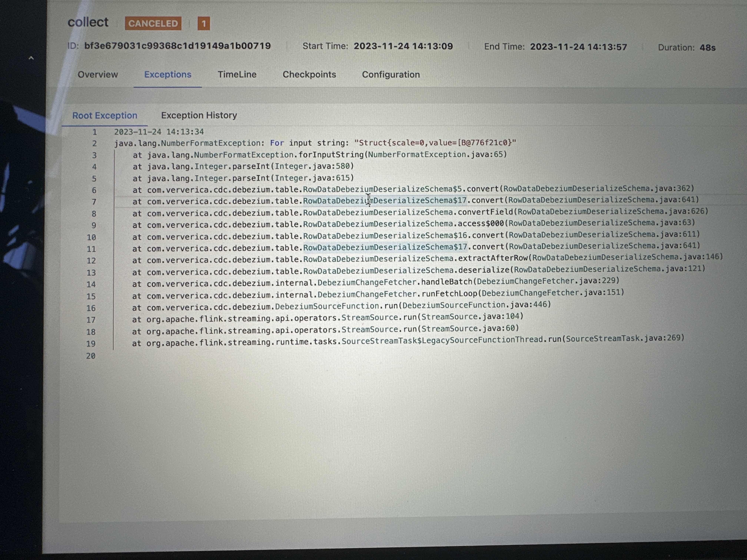
Task: Click the job ID bf3e679031c99368c1d19149a1b00719
Action: [177, 46]
